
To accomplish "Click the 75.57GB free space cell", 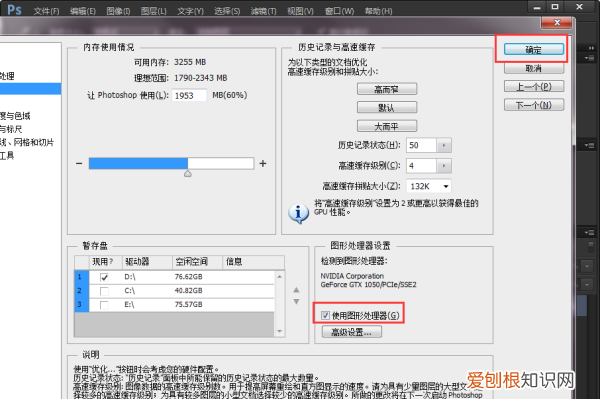I will coord(189,305).
